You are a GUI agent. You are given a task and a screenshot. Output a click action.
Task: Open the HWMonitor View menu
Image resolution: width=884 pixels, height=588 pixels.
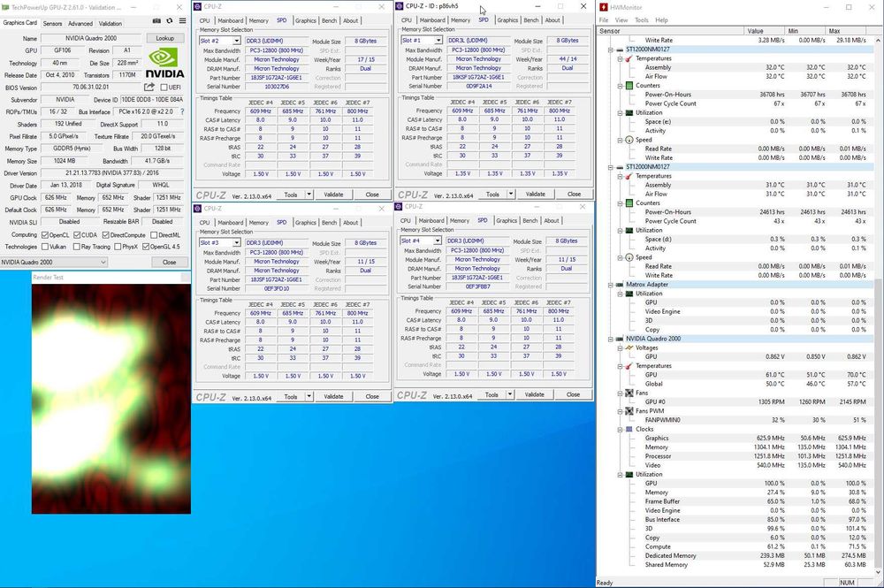pyautogui.click(x=621, y=19)
